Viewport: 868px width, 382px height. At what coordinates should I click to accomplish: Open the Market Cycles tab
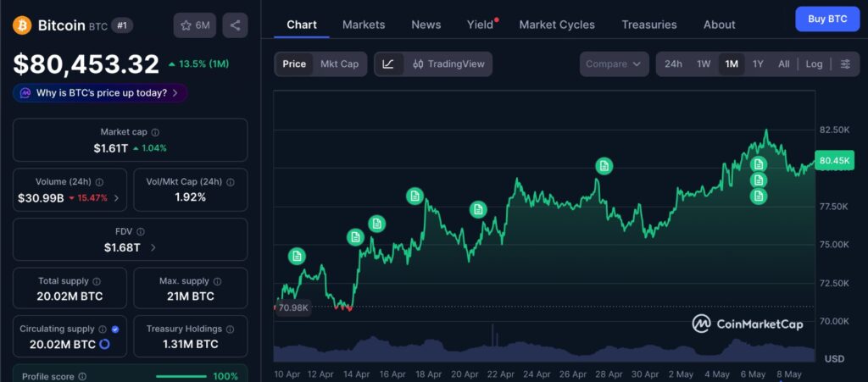[557, 25]
